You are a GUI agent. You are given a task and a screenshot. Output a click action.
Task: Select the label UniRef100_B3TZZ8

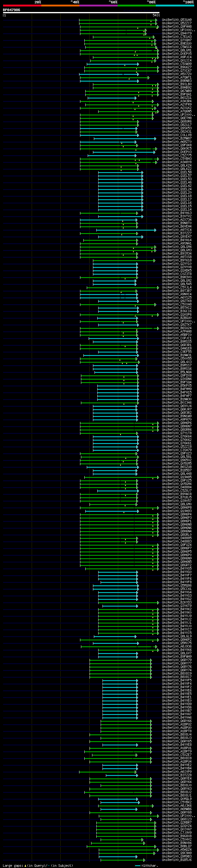(177, 775)
